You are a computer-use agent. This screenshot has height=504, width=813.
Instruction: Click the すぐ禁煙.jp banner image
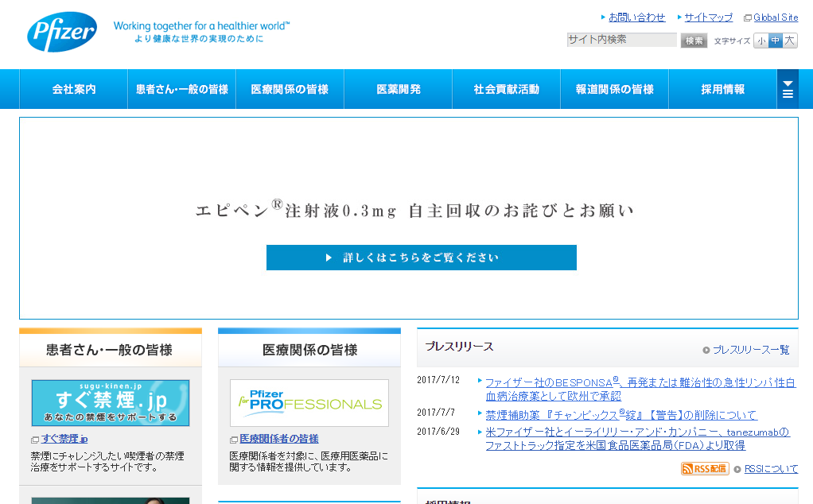111,403
